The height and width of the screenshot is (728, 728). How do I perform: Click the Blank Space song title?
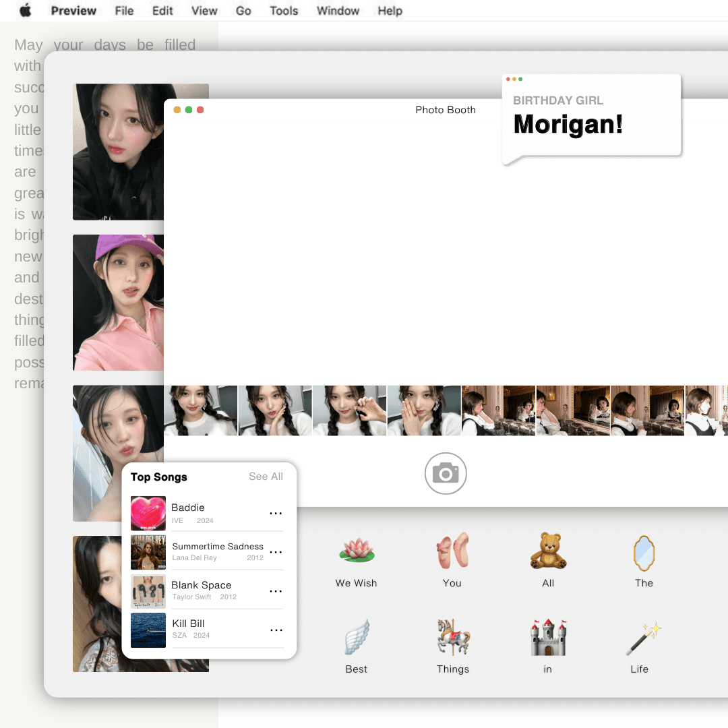[x=201, y=585]
